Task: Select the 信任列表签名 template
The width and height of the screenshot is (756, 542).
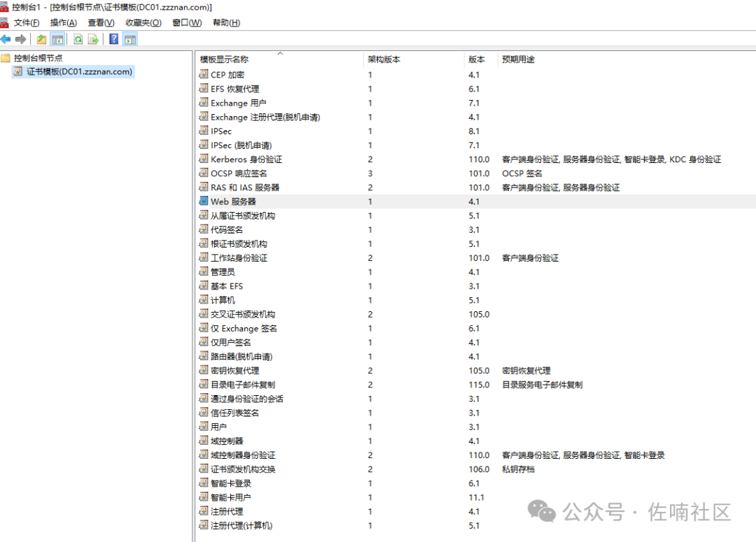Action: (234, 413)
